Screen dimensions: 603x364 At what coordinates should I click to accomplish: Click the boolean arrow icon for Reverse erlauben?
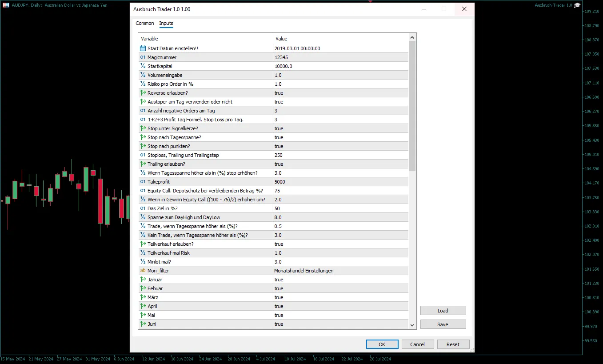tap(143, 93)
